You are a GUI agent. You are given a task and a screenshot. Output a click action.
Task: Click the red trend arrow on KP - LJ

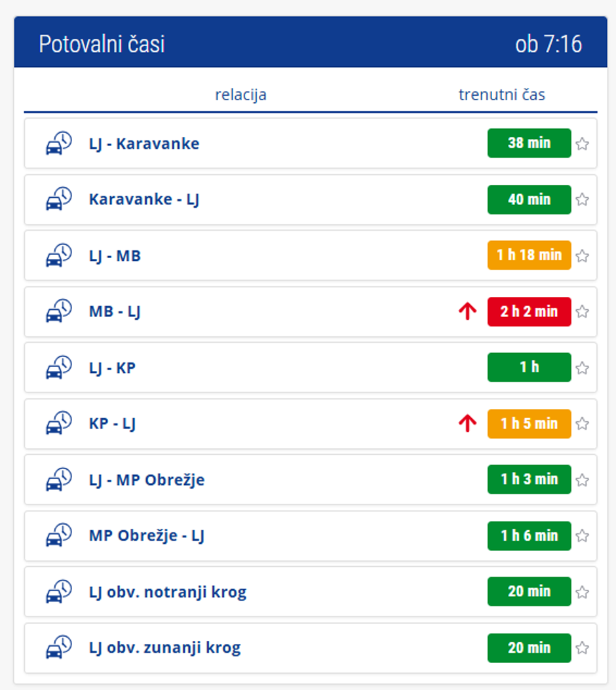coord(467,424)
